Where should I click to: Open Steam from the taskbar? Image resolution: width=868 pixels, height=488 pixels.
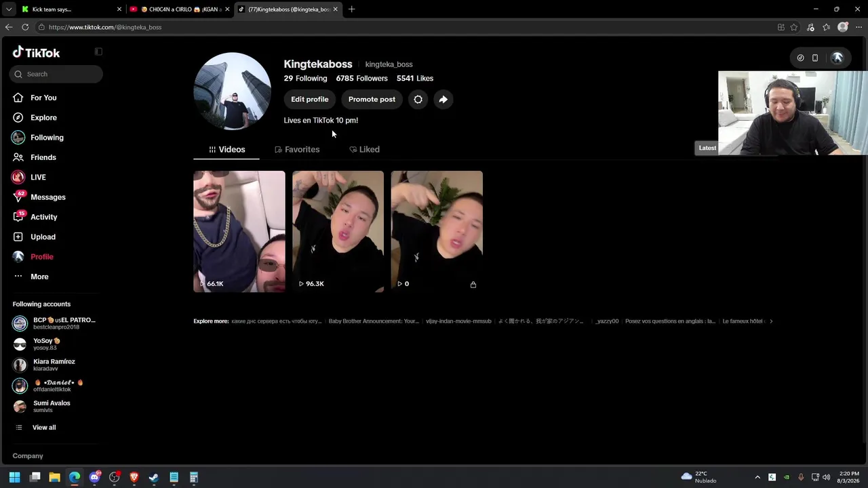[154, 477]
